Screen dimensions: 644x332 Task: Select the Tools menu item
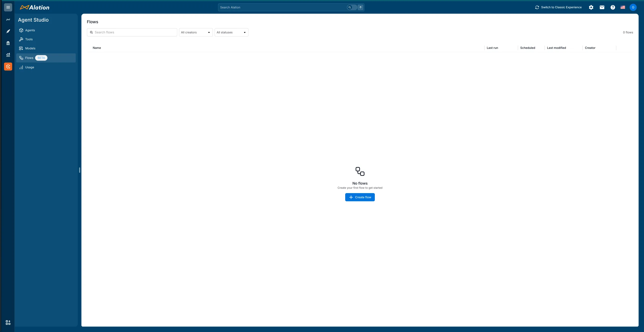[x=29, y=39]
